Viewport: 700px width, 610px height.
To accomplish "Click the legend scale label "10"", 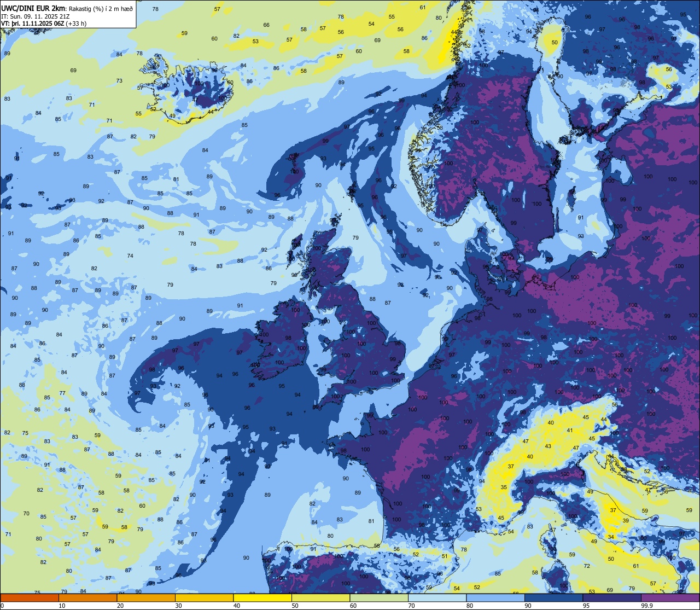I will coord(62,606).
